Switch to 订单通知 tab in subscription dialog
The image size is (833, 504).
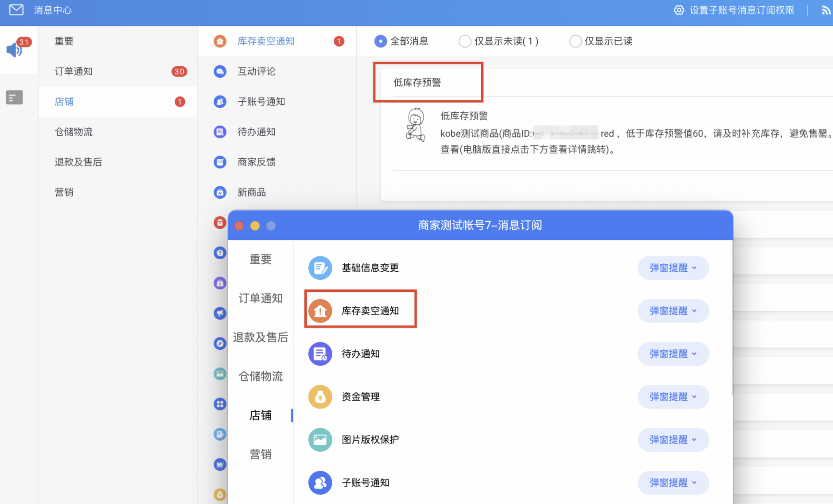coord(261,299)
